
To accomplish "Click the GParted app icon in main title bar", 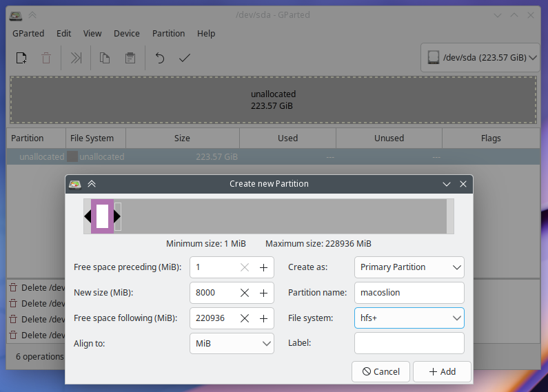I will [x=16, y=15].
